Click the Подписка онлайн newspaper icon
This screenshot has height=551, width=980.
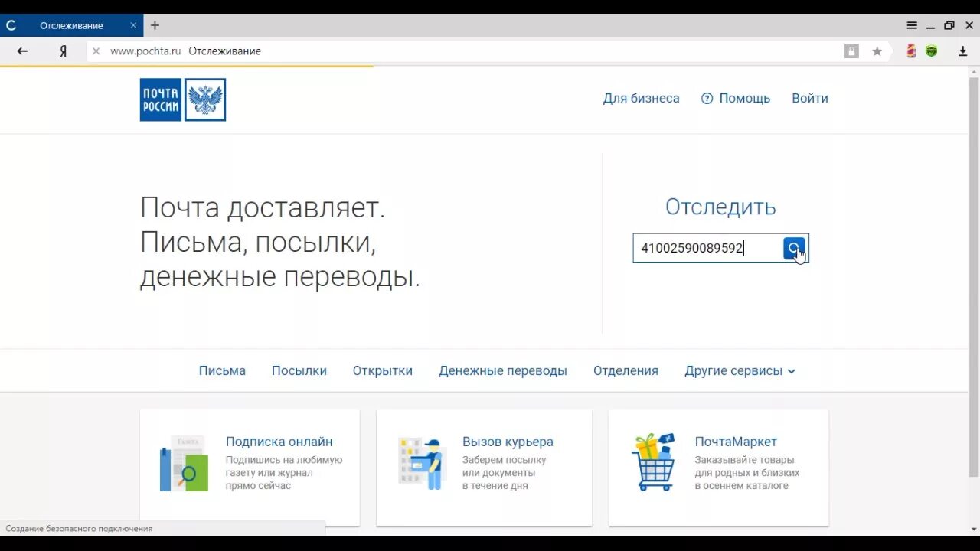pos(185,464)
